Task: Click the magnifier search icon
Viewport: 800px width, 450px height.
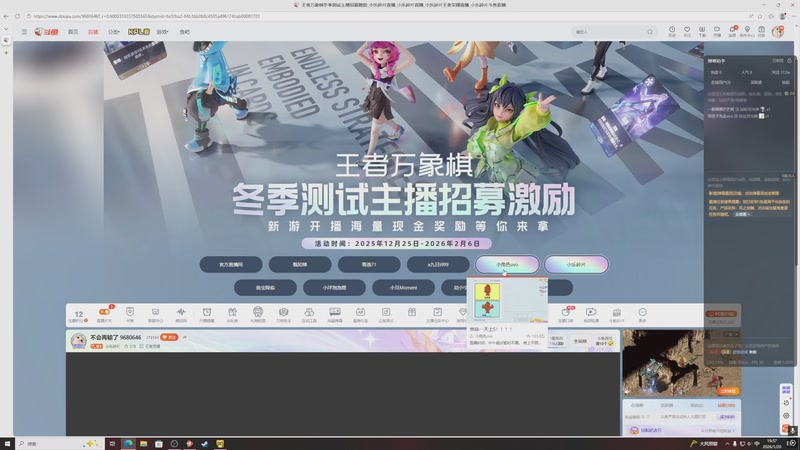Action: [649, 32]
